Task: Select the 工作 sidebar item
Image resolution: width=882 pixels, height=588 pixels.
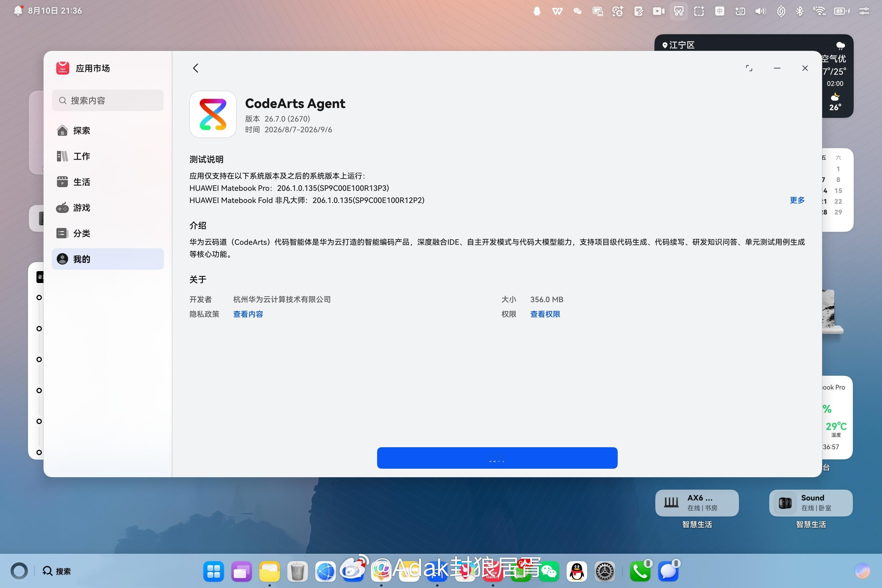Action: 108,156
